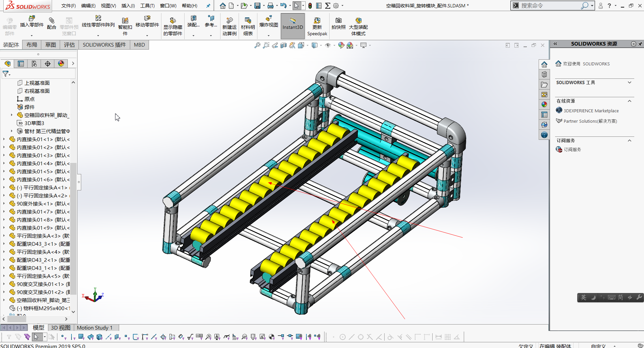This screenshot has height=348, width=644.
Task: Open Appearances tab in task pane
Action: [544, 105]
